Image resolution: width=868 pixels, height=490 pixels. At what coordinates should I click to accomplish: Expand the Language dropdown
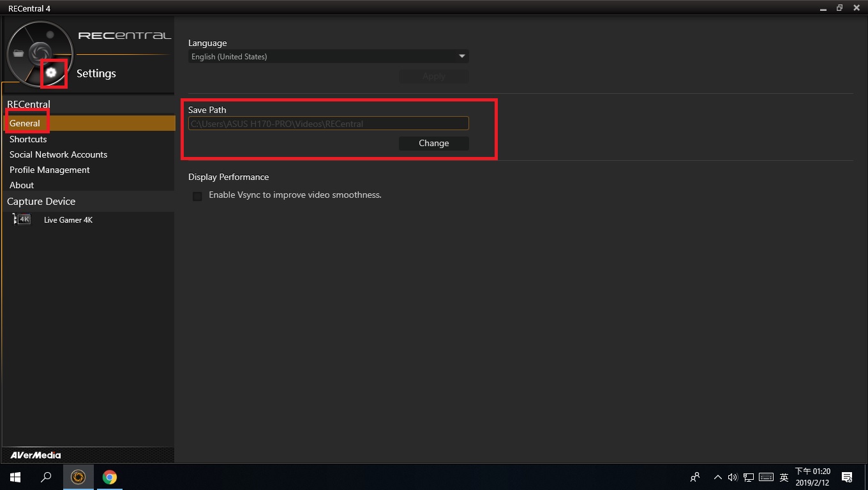click(328, 57)
